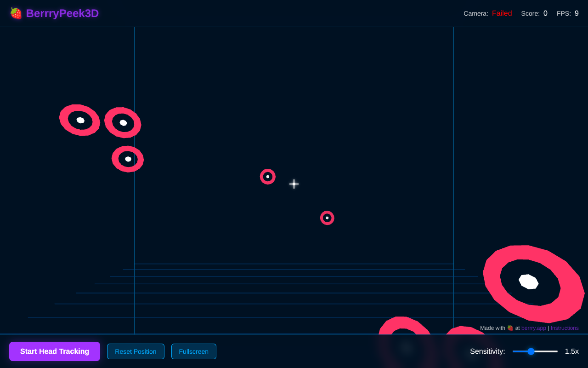Click the Reset Position button
The width and height of the screenshot is (588, 368).
tap(136, 351)
